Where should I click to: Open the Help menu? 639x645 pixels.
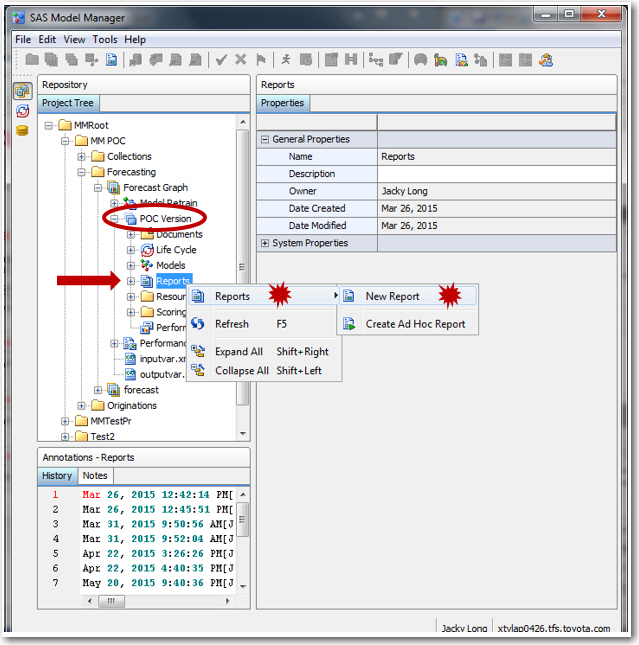(x=135, y=39)
